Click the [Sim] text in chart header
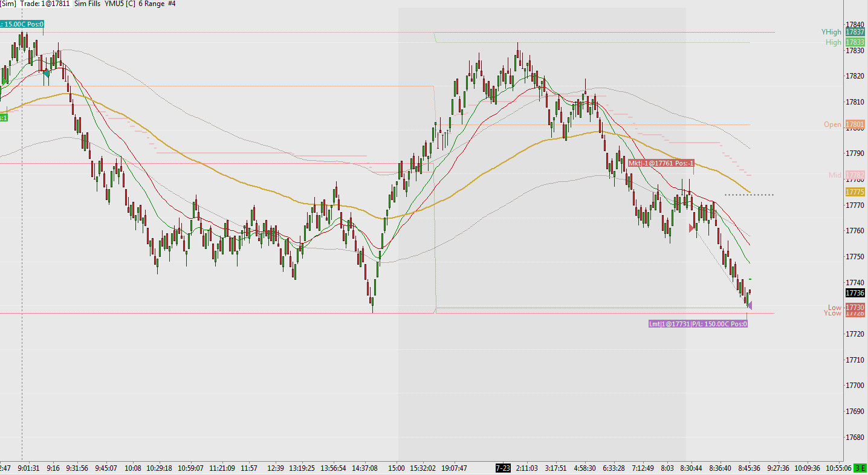Viewport: 868px width, 475px height. point(8,4)
